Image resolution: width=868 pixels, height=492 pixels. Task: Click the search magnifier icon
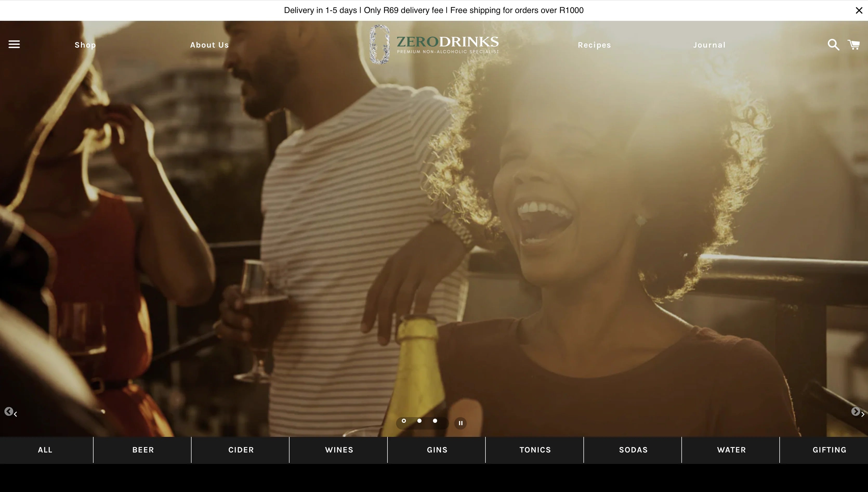[833, 45]
